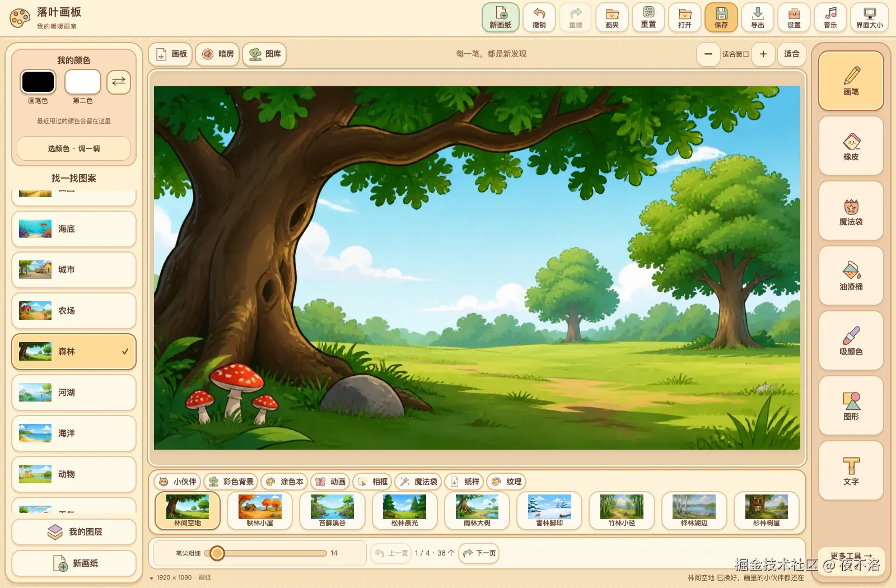896x588 pixels.
Task: Open 我的图层 layers panel
Action: pyautogui.click(x=74, y=532)
